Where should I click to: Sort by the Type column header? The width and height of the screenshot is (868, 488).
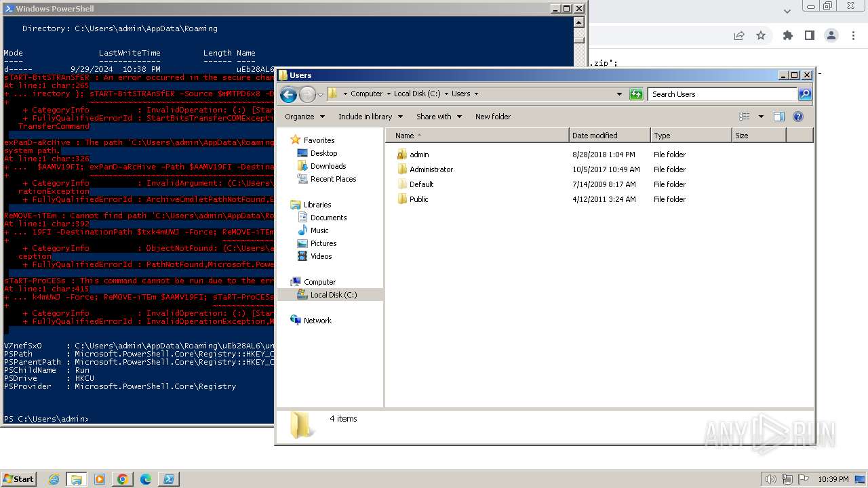[x=691, y=136]
